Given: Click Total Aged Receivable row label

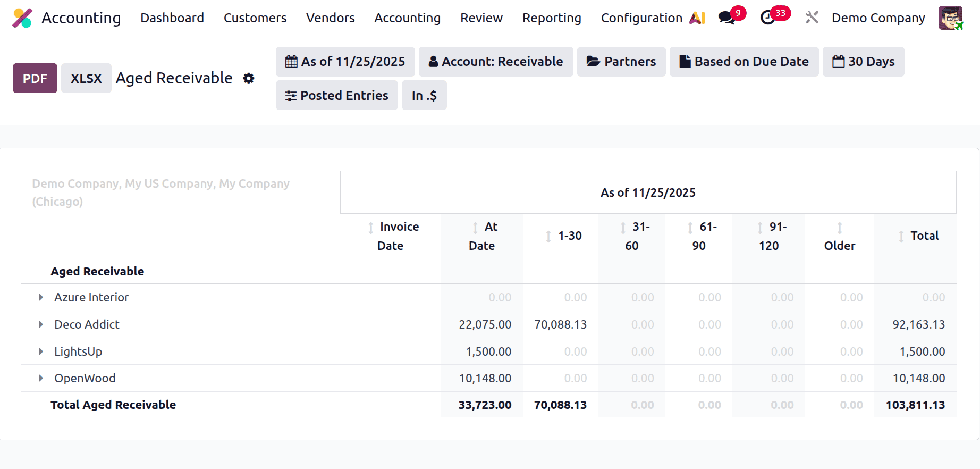Looking at the screenshot, I should [x=113, y=405].
